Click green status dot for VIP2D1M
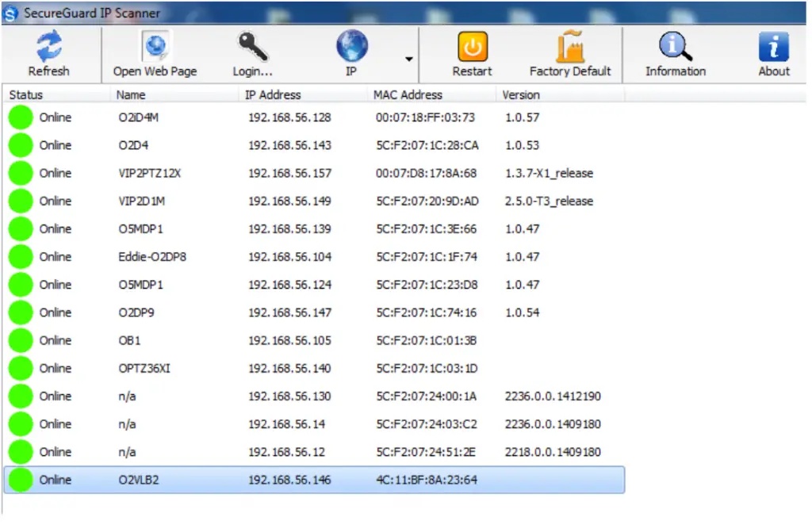 [21, 201]
